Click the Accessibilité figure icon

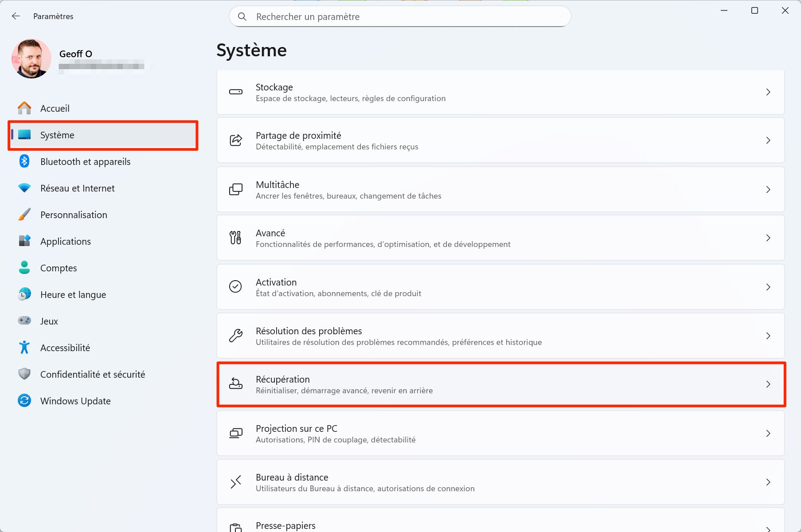coord(24,348)
